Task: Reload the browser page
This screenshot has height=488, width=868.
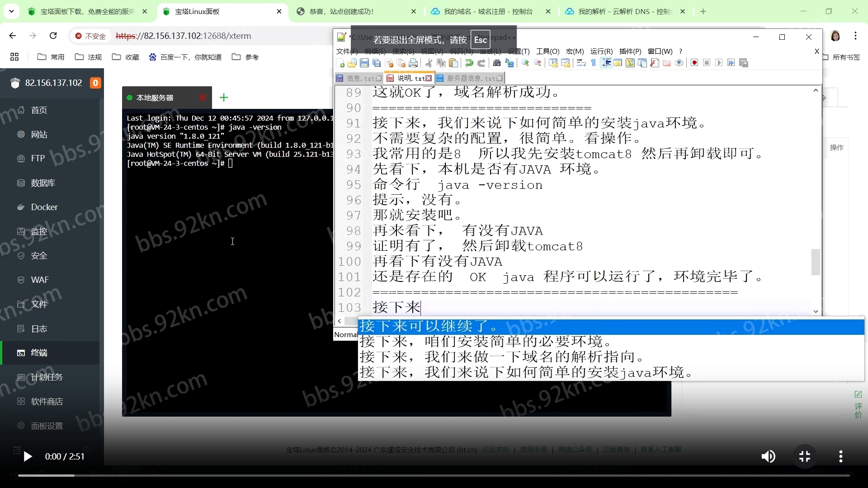Action: tap(53, 36)
